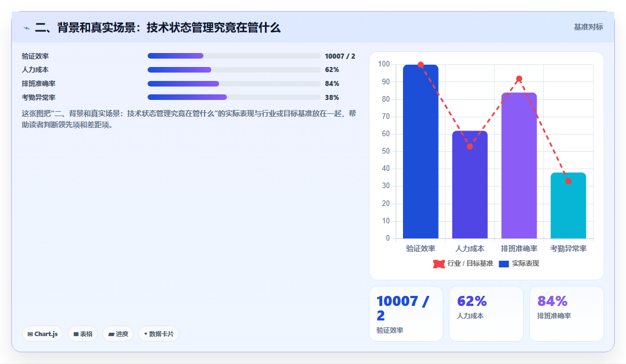
Task: Click the purple 排班准确率 chart bar
Action: click(x=519, y=165)
